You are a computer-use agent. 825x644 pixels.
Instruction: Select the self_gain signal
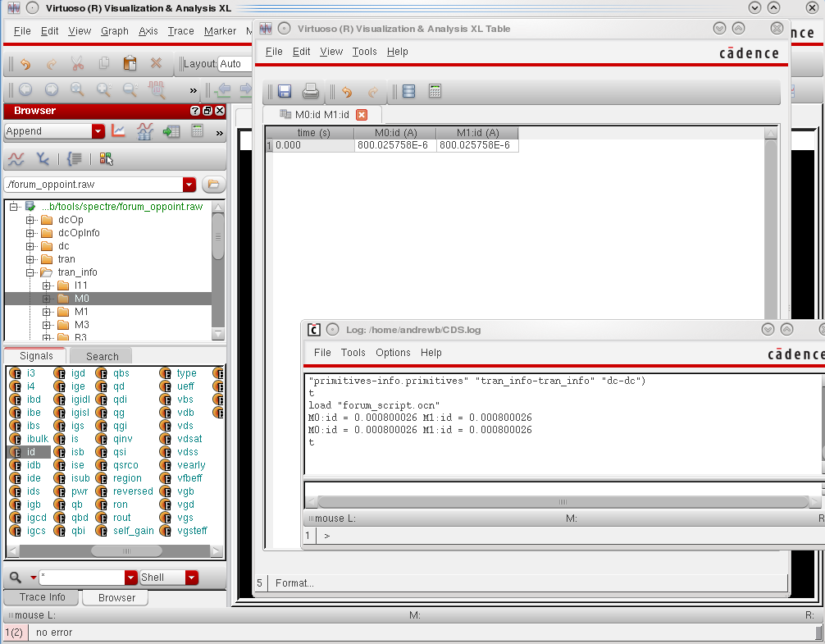click(x=133, y=531)
